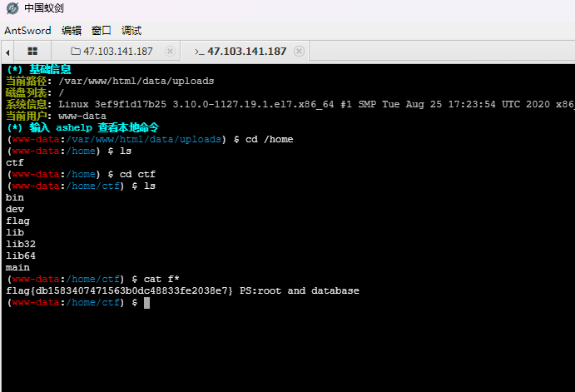
Task: Click the '磁盘列表' label
Action: tap(26, 92)
